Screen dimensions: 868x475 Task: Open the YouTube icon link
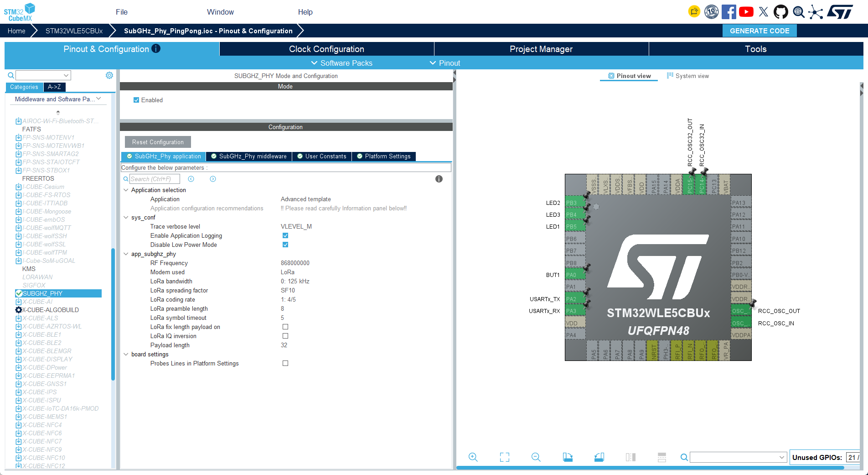746,12
